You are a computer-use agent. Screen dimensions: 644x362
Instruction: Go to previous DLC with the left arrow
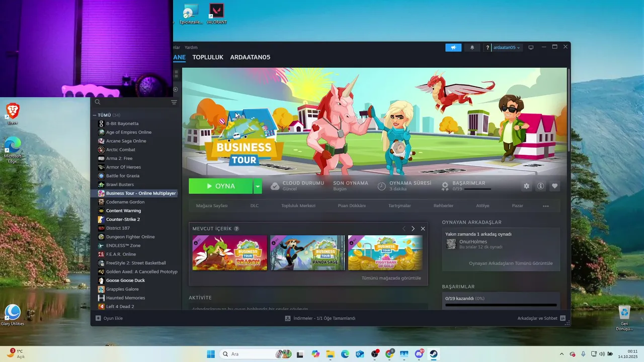[404, 229]
